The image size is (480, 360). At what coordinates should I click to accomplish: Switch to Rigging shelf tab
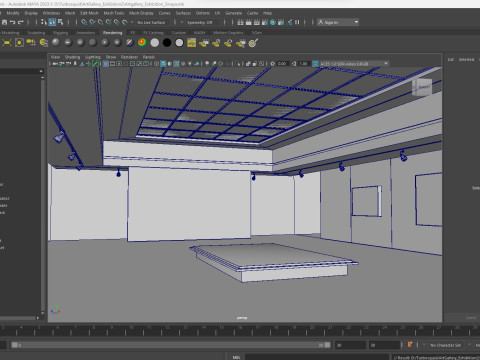click(x=61, y=33)
